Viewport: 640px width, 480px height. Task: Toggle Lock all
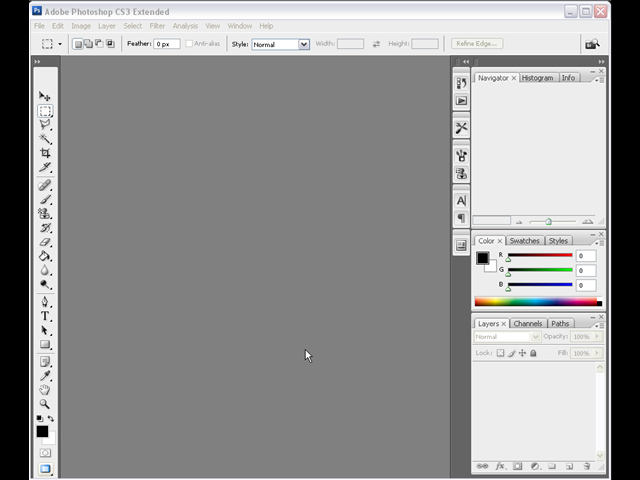pyautogui.click(x=533, y=353)
